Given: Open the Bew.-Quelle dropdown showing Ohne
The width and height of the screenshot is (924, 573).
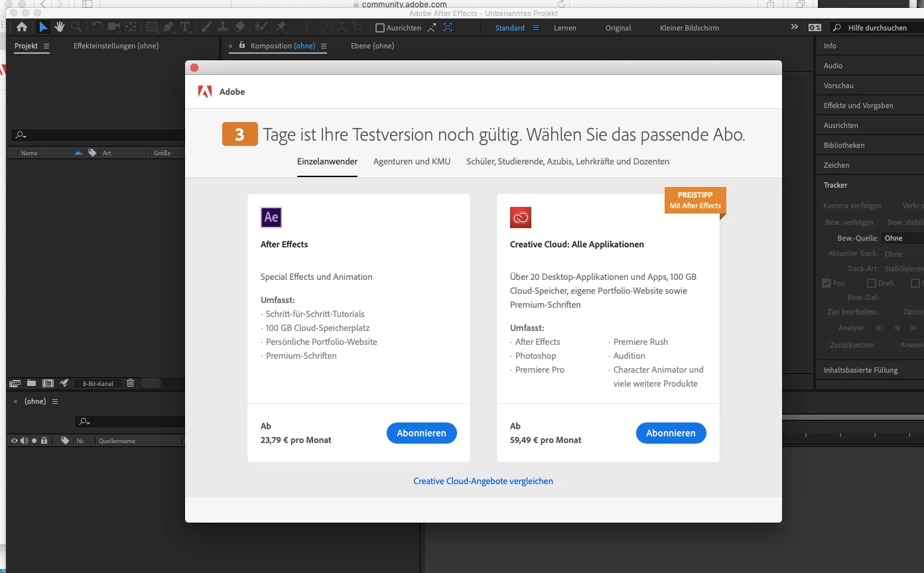Looking at the screenshot, I should [903, 238].
